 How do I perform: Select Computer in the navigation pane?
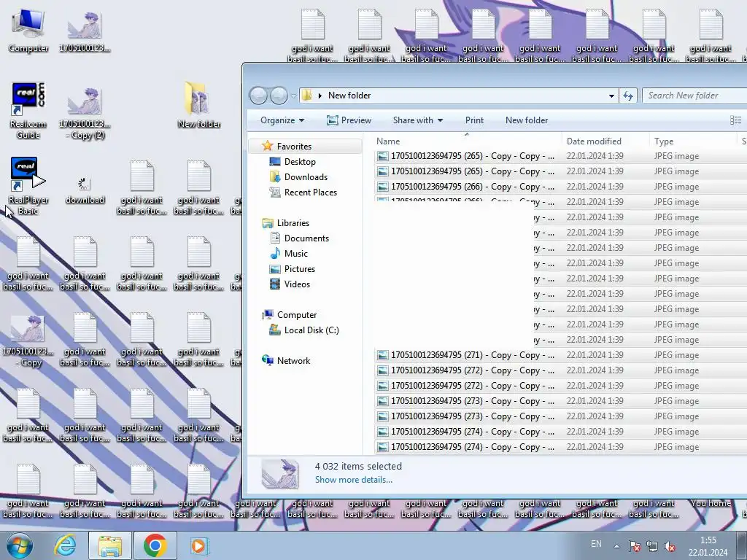tap(296, 315)
